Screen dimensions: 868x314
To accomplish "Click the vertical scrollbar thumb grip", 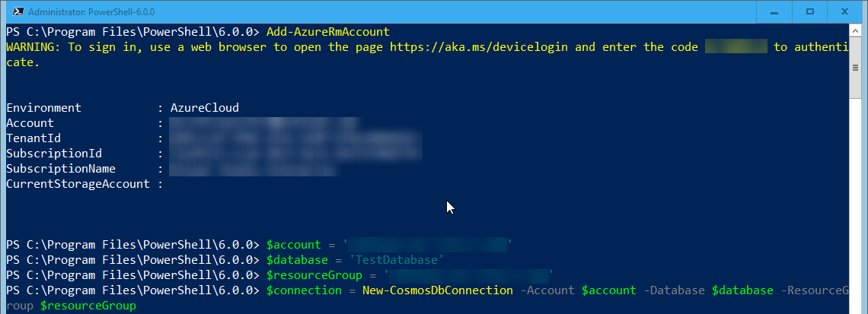I will 857,68.
